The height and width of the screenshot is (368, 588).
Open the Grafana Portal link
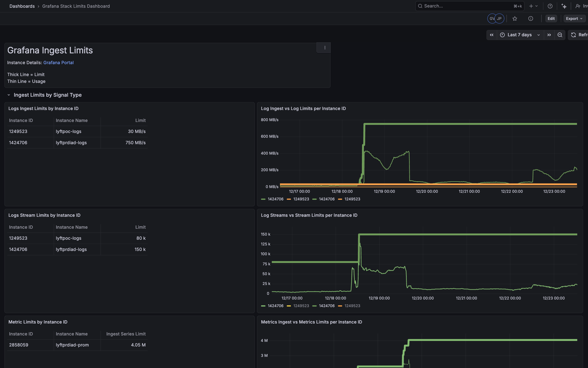click(58, 63)
